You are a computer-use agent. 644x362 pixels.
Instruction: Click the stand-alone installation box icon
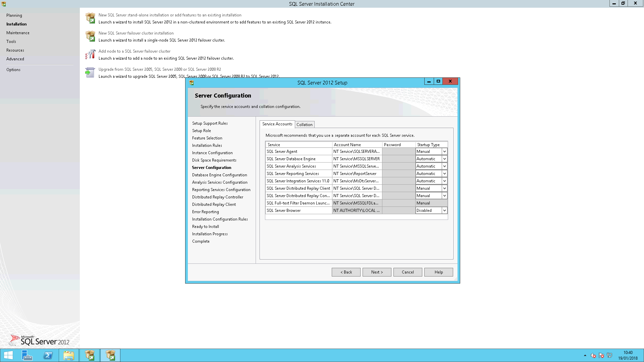point(90,18)
